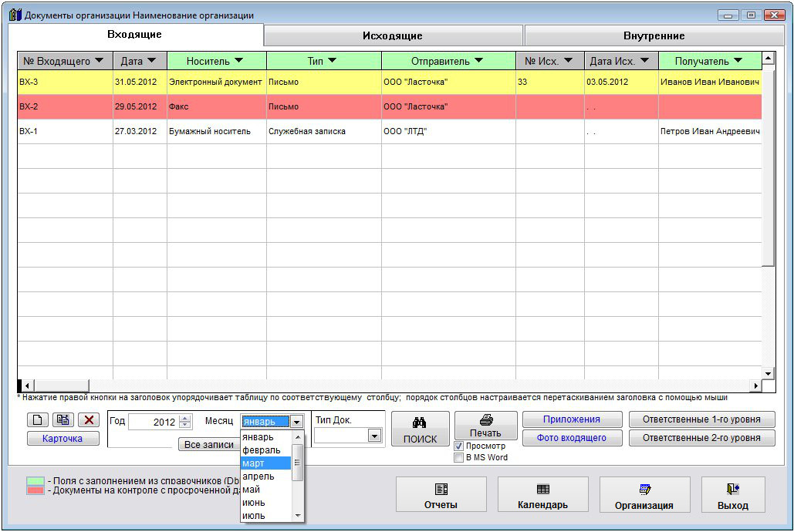
Task: Click the application icon in title bar
Action: (15, 15)
